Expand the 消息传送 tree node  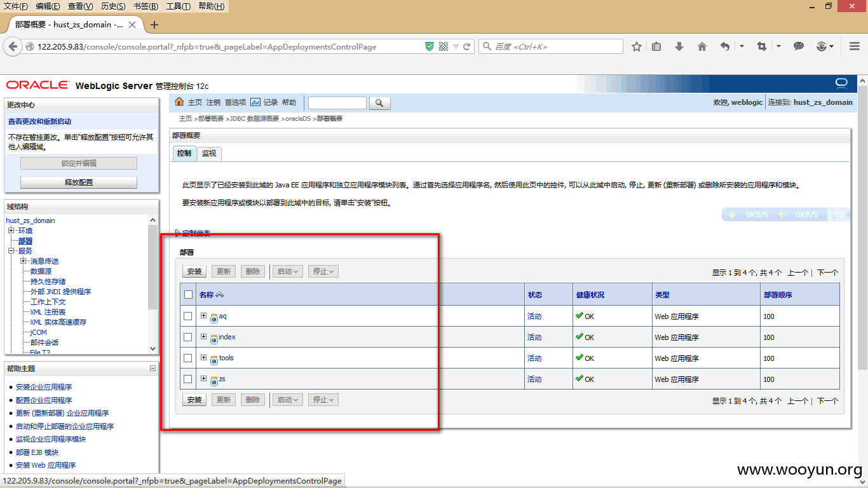click(23, 261)
